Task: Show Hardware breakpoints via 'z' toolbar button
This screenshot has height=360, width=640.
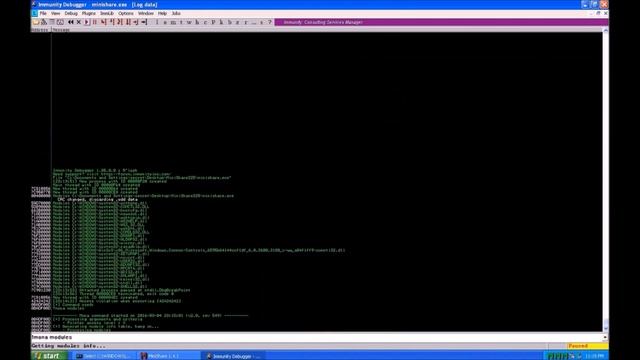Action: click(238, 22)
